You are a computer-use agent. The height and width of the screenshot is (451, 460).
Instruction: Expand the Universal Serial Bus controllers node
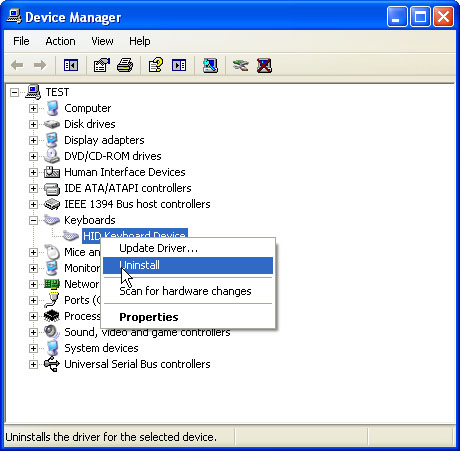click(33, 364)
